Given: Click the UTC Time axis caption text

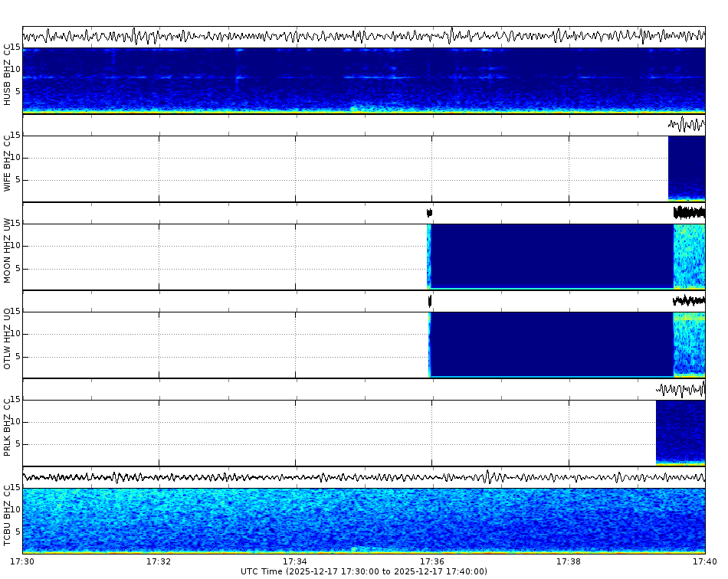Looking at the screenshot, I should (364, 571).
